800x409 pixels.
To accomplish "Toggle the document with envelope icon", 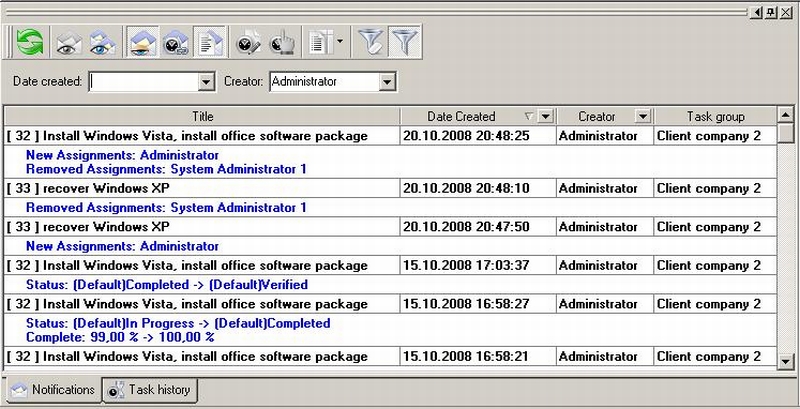I will pyautogui.click(x=210, y=42).
